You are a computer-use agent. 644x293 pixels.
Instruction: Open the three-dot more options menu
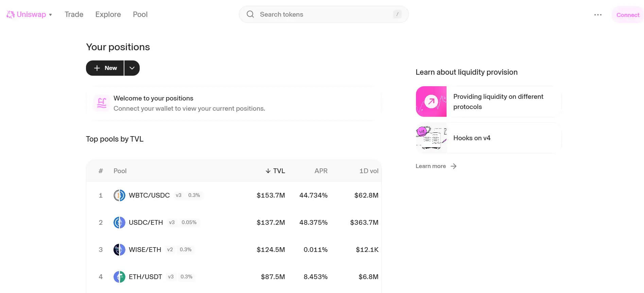tap(598, 15)
